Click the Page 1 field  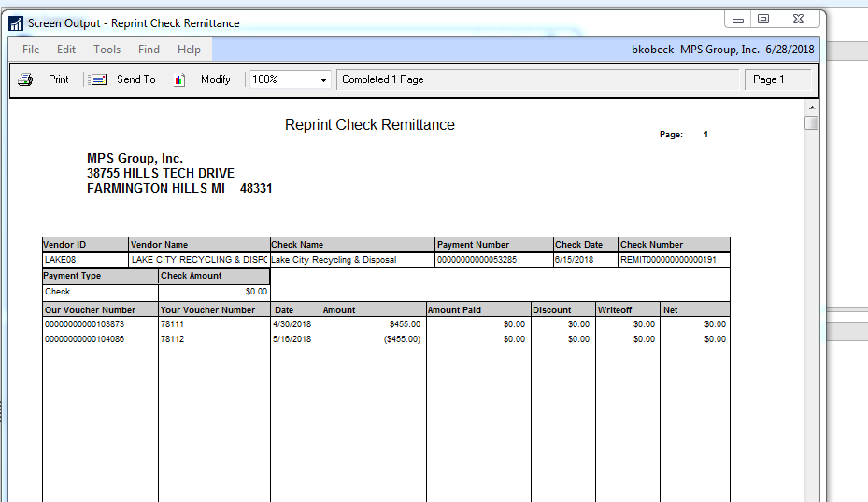tap(777, 79)
